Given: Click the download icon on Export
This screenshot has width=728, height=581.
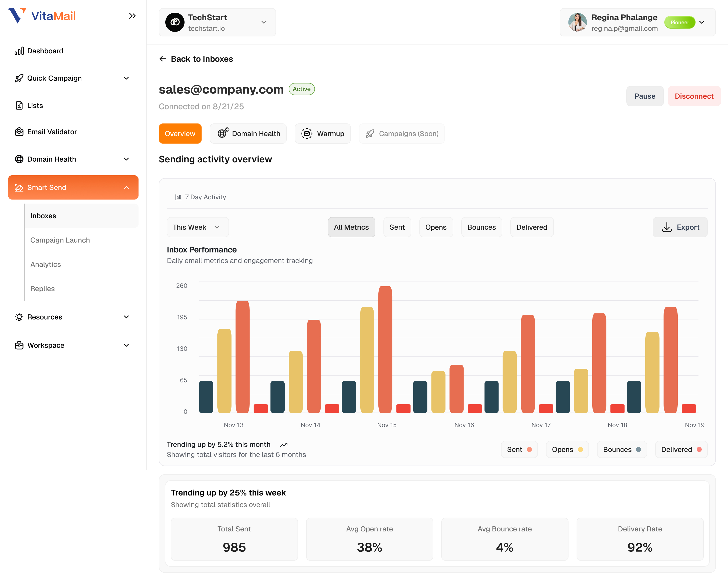Looking at the screenshot, I should click(667, 227).
